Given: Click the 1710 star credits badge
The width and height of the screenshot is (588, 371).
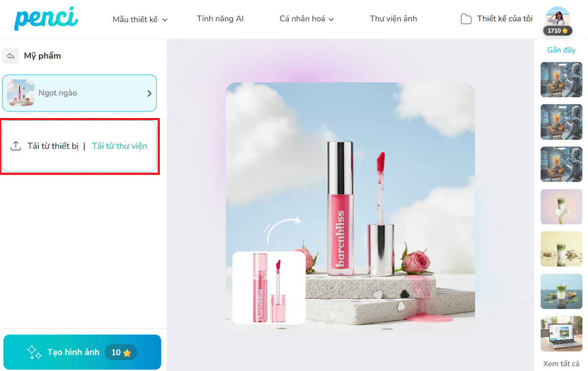Looking at the screenshot, I should [558, 31].
